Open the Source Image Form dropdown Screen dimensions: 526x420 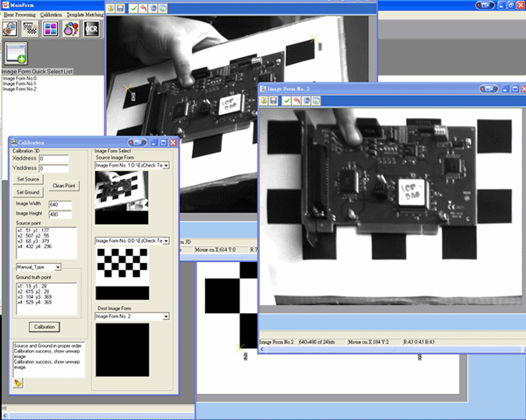coord(166,166)
